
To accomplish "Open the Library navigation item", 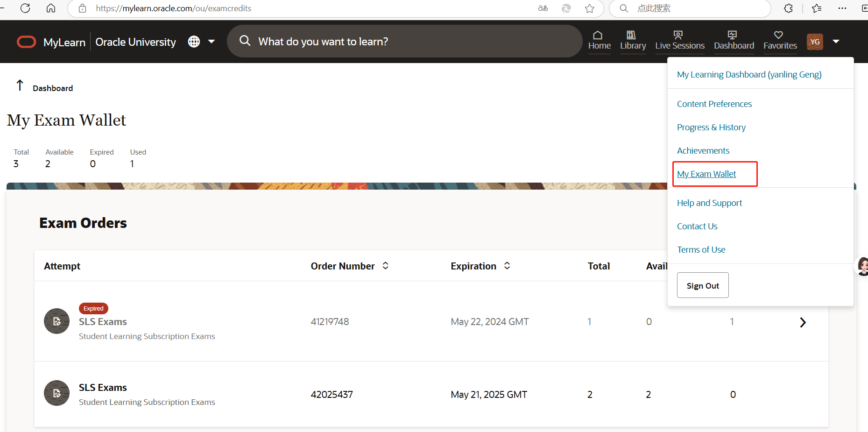I will (633, 41).
